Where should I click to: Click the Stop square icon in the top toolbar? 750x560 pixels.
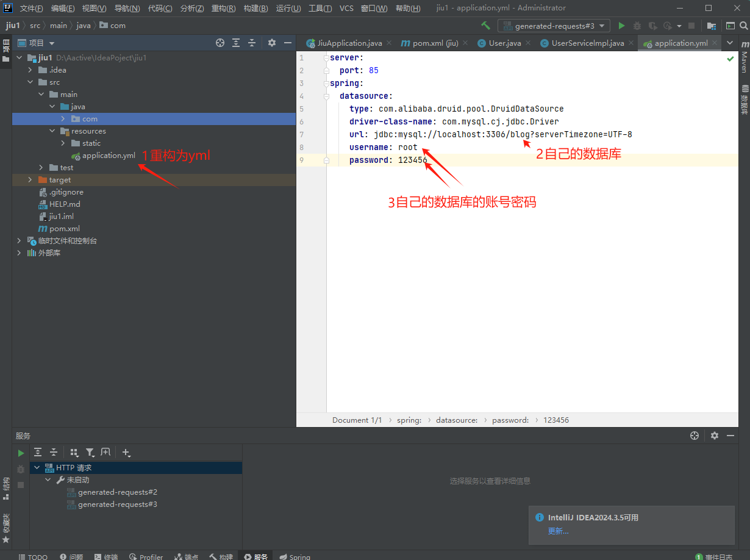[x=691, y=26]
